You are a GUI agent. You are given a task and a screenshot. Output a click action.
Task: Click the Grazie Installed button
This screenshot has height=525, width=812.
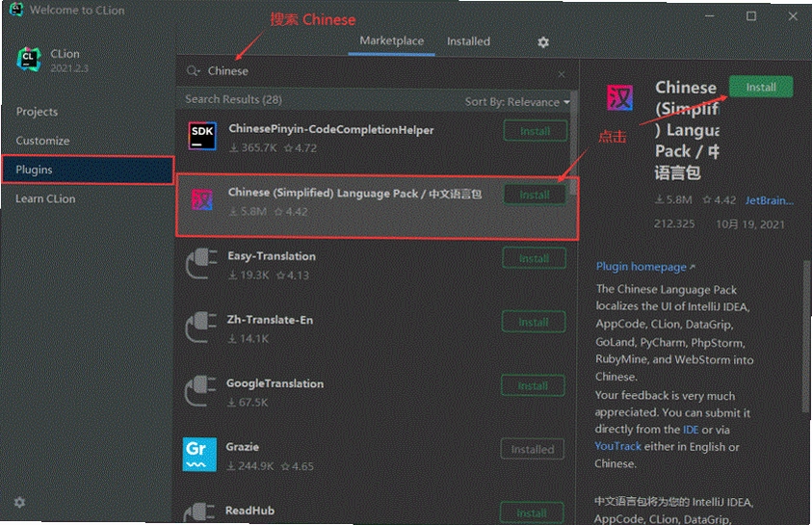coord(533,450)
